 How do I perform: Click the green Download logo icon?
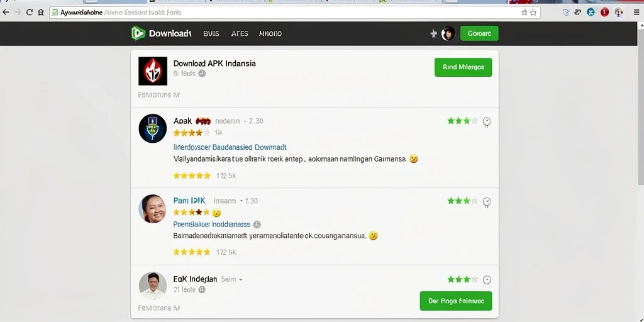point(138,33)
